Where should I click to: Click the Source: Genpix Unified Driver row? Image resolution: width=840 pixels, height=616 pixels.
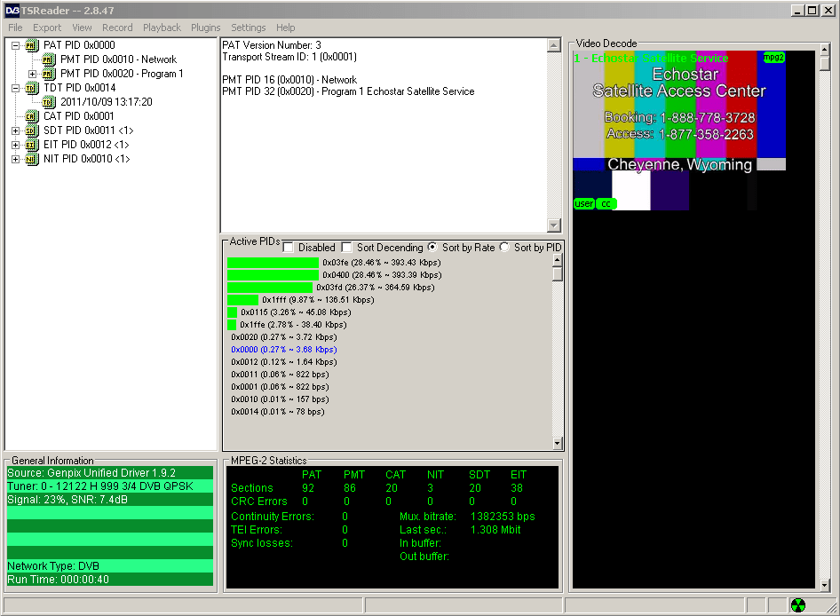(110, 473)
